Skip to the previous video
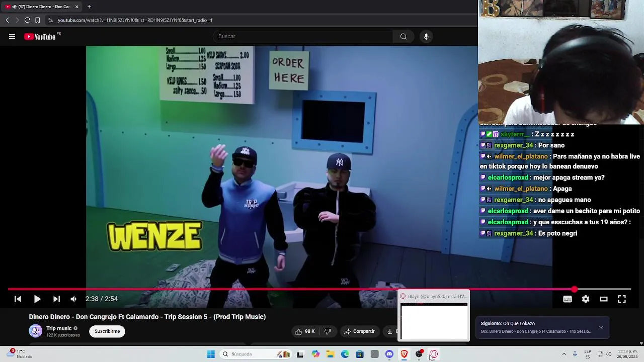This screenshot has width=644, height=362. (18, 299)
